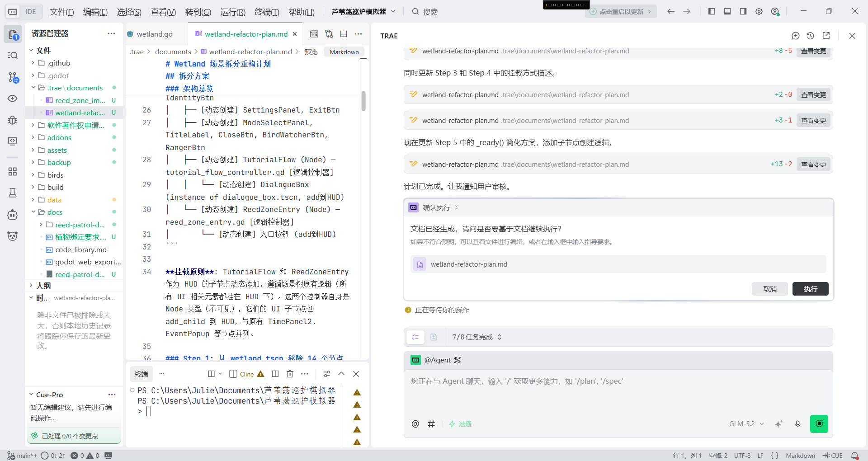Focus the Agent chat input field
The image size is (868, 461).
618,393
